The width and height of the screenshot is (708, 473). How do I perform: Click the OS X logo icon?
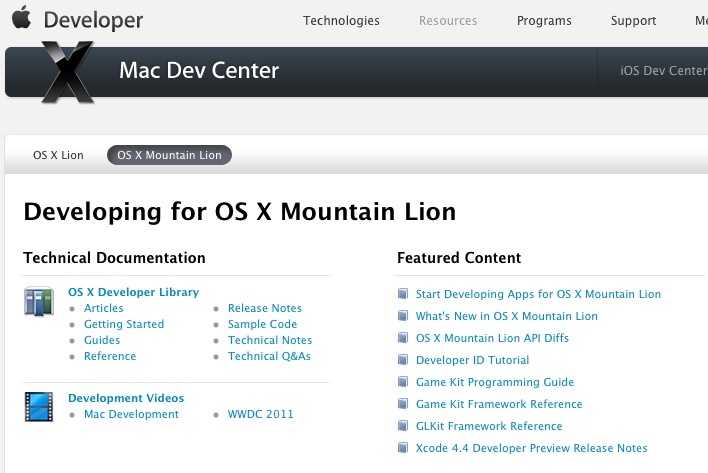point(68,72)
